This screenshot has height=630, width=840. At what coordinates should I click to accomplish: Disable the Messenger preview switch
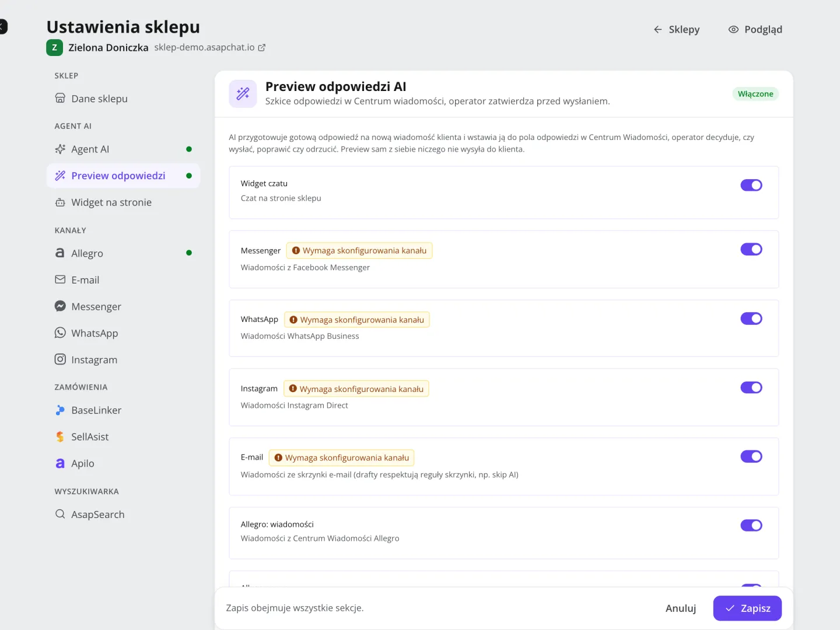pyautogui.click(x=751, y=249)
